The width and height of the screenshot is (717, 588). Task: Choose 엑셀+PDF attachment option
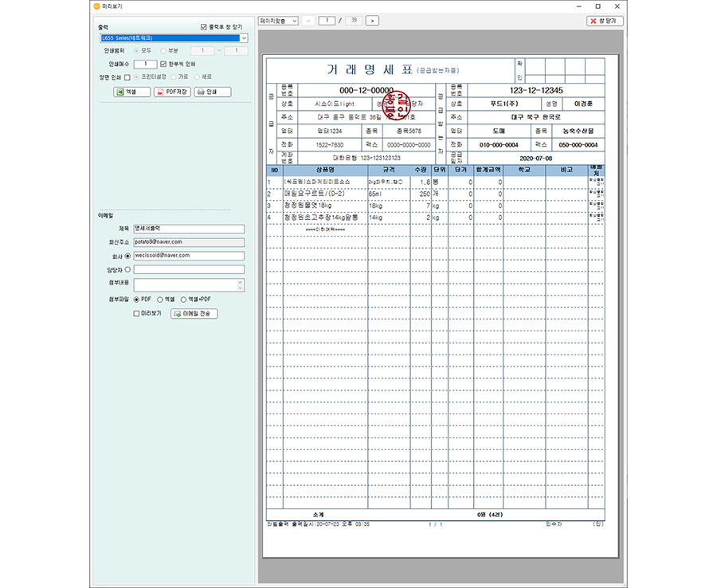pyautogui.click(x=184, y=299)
